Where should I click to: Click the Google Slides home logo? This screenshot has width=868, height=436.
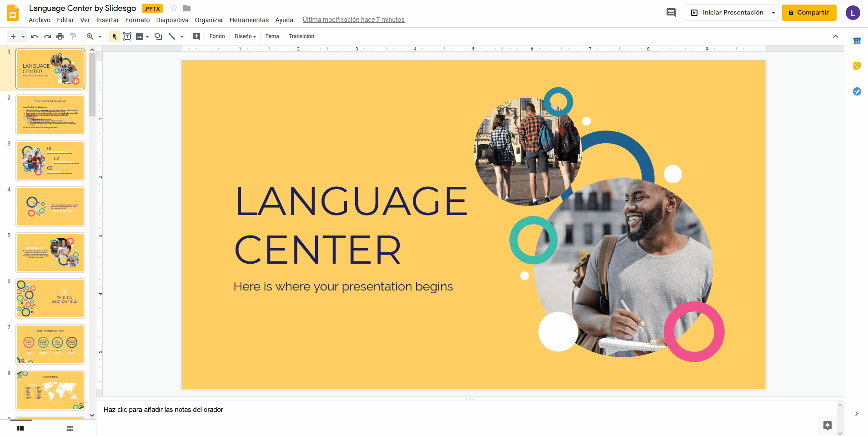pos(13,13)
